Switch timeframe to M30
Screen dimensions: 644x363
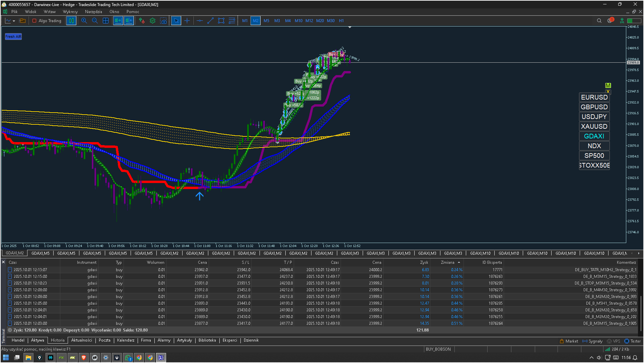click(x=331, y=21)
